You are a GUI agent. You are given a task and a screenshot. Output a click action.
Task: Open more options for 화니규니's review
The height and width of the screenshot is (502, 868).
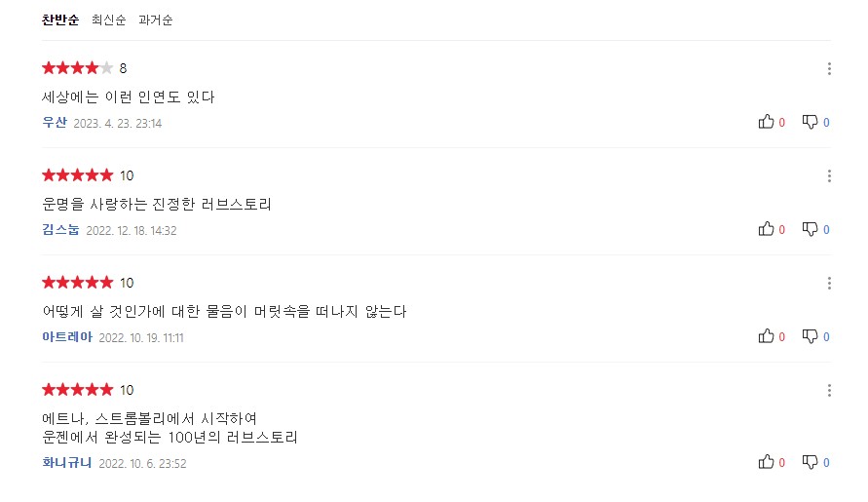(829, 390)
